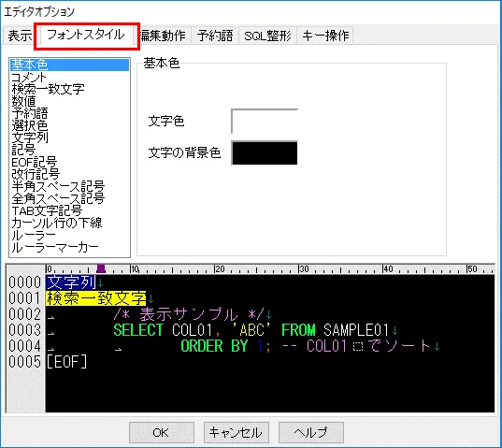This screenshot has width=502, height=448.
Task: Choose 改行記号 from the list
Action: [x=70, y=174]
